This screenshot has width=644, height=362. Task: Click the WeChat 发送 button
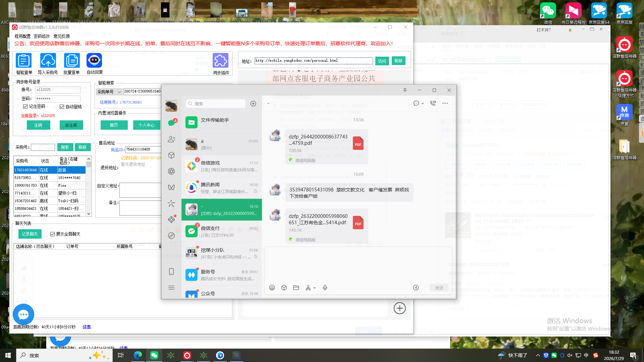(439, 288)
